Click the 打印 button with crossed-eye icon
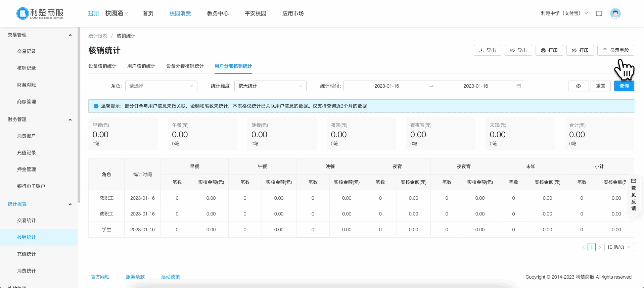Screen dimensions: 644x288 pyautogui.click(x=580, y=50)
